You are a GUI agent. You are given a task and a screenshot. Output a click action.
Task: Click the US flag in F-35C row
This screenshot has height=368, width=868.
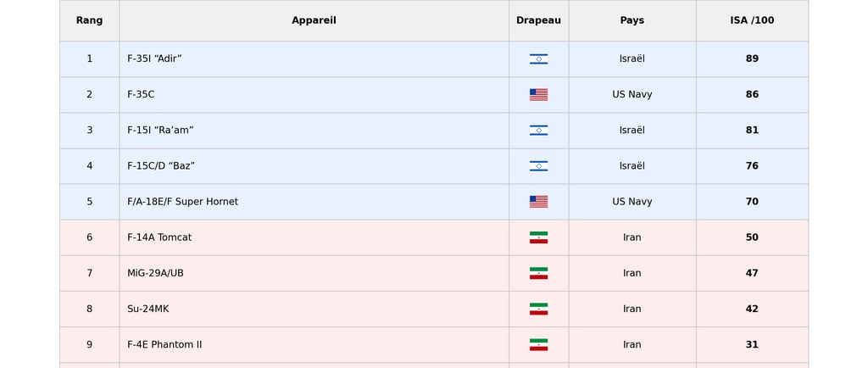tap(538, 95)
